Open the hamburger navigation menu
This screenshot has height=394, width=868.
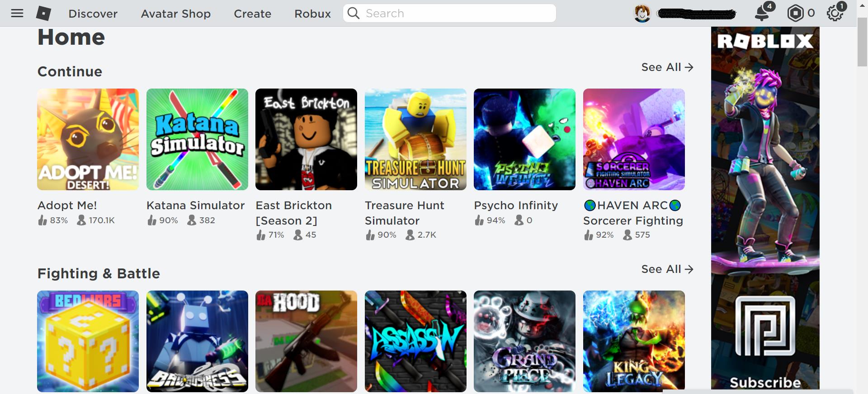point(17,13)
